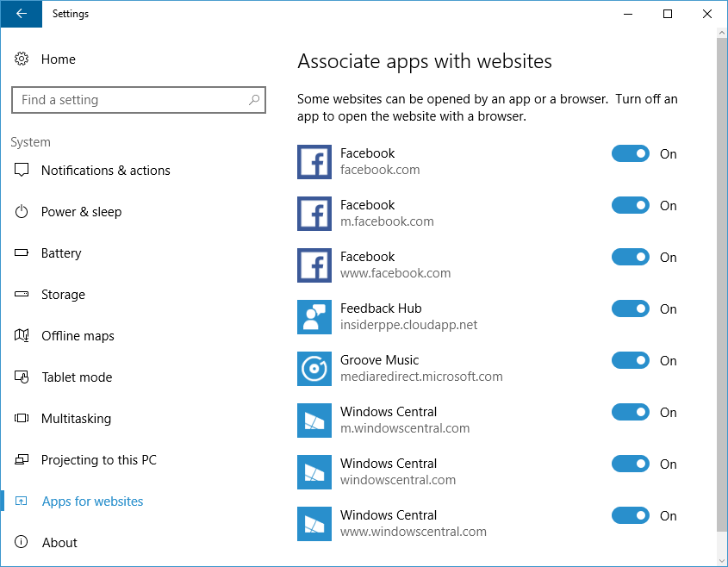Click the Windows Central icon for m.windowscentral.com
Screen dimensions: 728x567
point(314,421)
